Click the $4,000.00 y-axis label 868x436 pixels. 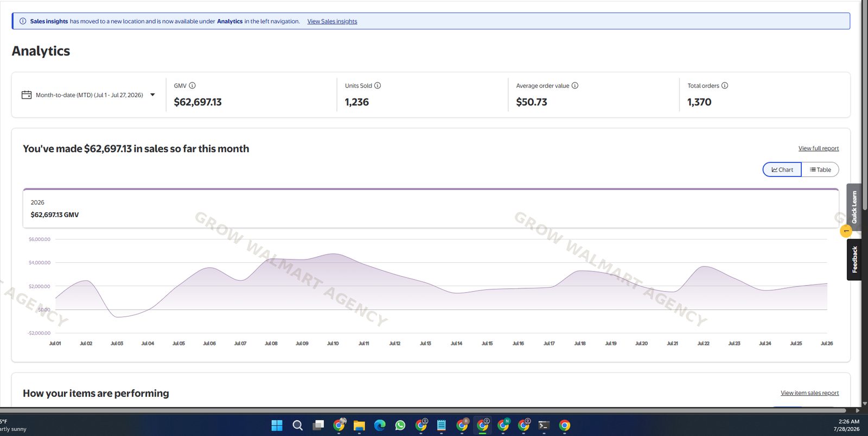(40, 263)
